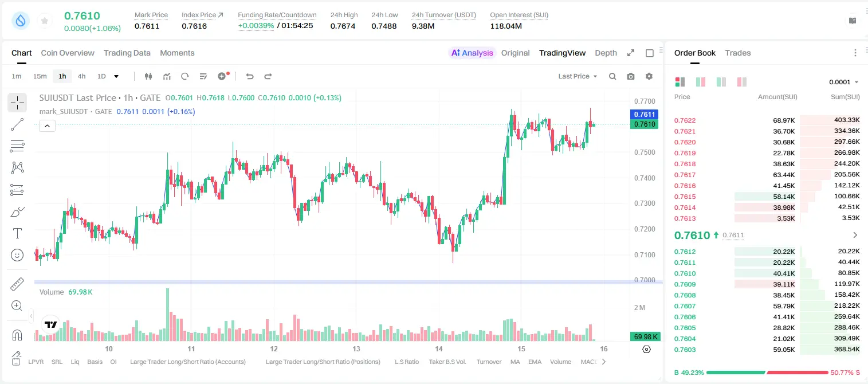Select the ruler measure tool
Viewport: 868px width, 384px height.
(17, 284)
